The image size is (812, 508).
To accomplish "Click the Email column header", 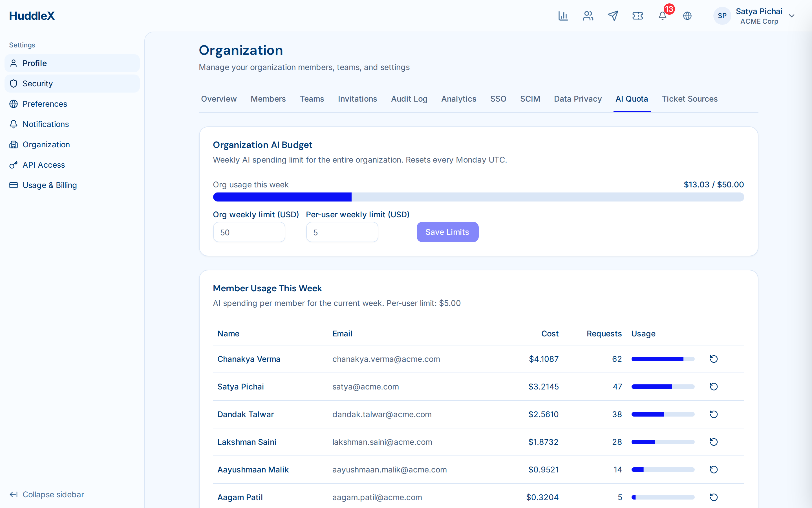I will tap(342, 334).
